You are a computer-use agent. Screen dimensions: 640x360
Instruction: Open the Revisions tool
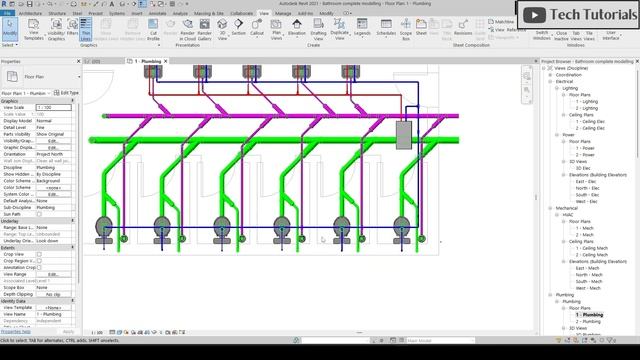click(x=463, y=28)
